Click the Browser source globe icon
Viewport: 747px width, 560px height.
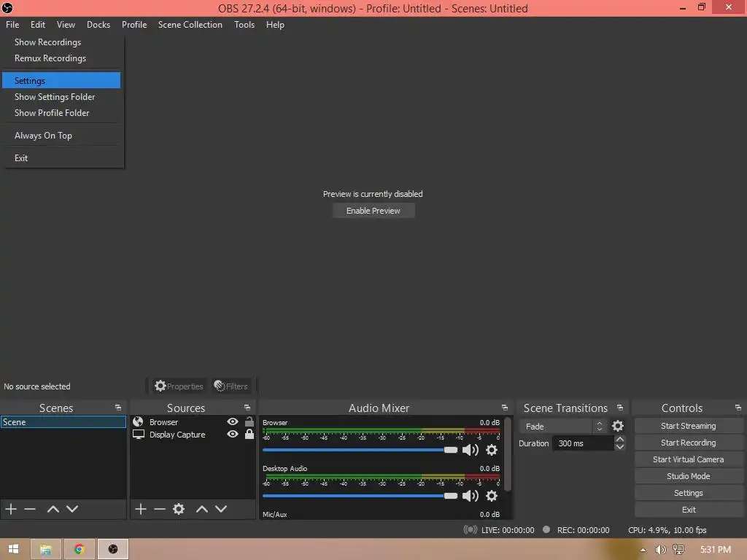[x=138, y=421]
